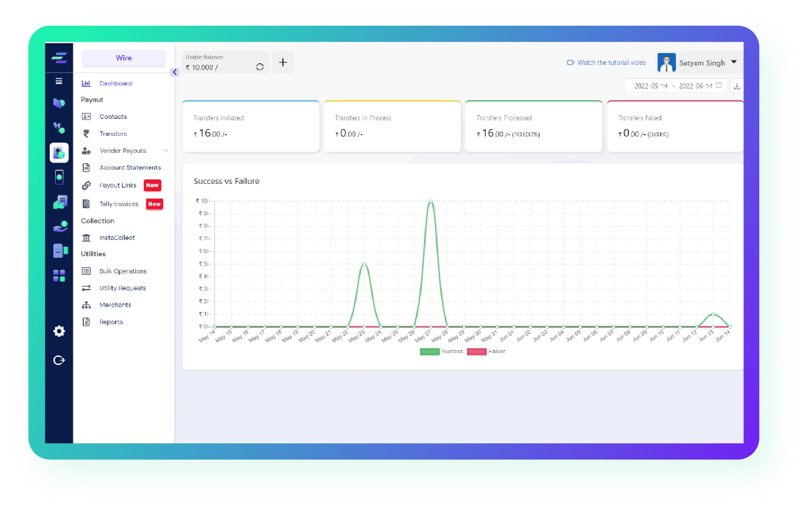Click the logout icon in dark sidebar
This screenshot has width=812, height=515.
click(59, 360)
